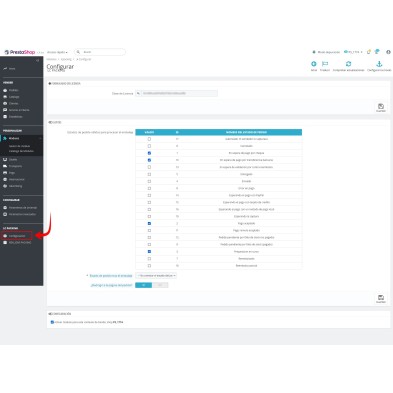Image resolution: width=393 pixels, height=393 pixels.
Task: Open the Acceso rápido dropdown in header
Action: (57, 52)
